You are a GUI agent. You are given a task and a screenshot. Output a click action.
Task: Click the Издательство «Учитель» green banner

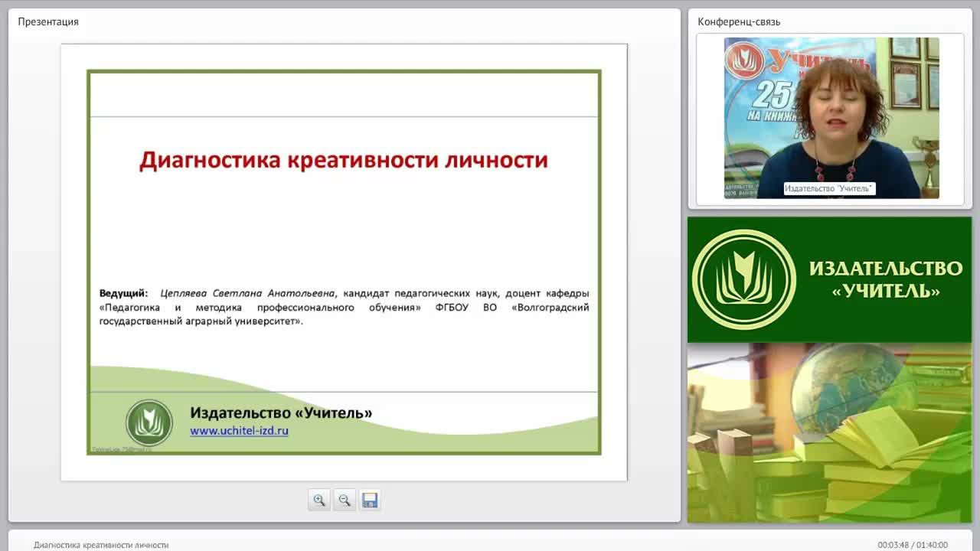[x=829, y=279]
